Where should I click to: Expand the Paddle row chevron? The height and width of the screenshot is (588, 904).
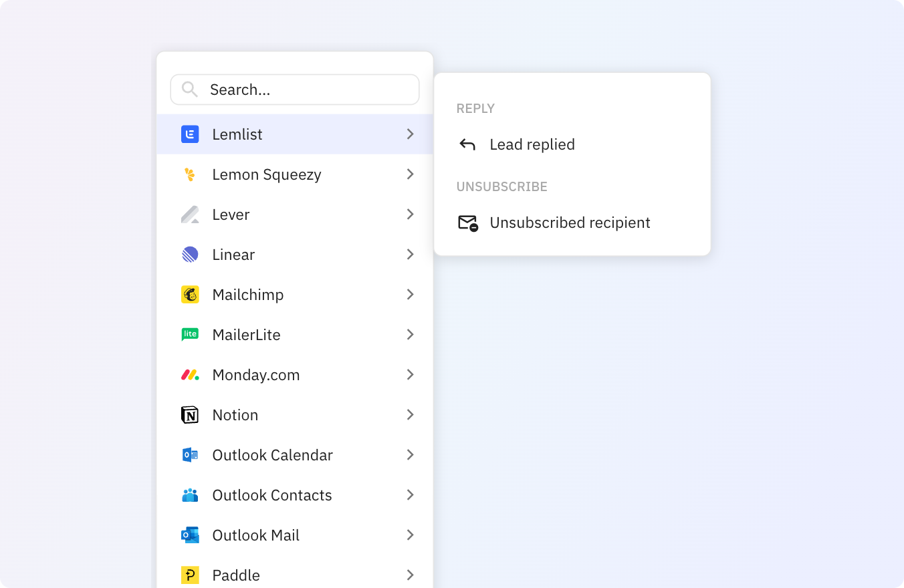[x=411, y=575]
